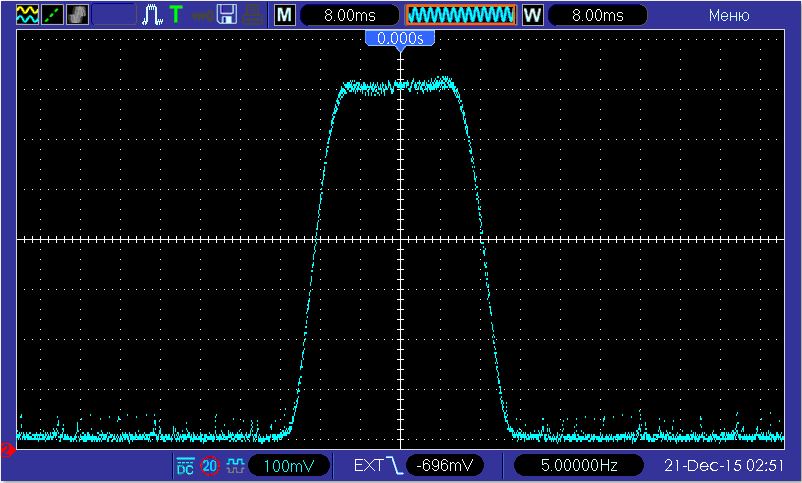Click the yellow and cyan dual-waveform icon
The width and height of the screenshot is (802, 483).
27,15
